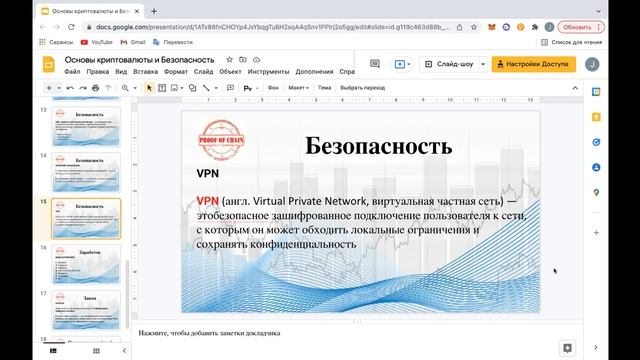Click the Explore button at the bottom right
This screenshot has width=640, height=360.
point(567,348)
